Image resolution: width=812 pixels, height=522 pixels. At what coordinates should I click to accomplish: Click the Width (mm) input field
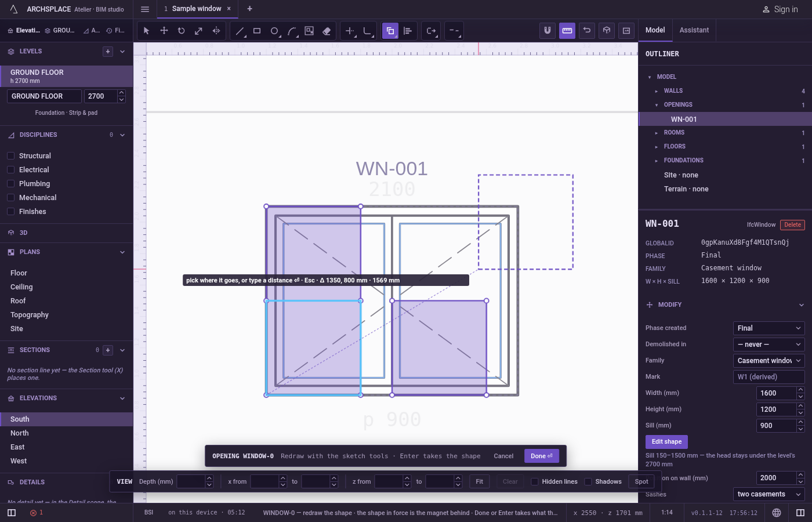click(777, 393)
